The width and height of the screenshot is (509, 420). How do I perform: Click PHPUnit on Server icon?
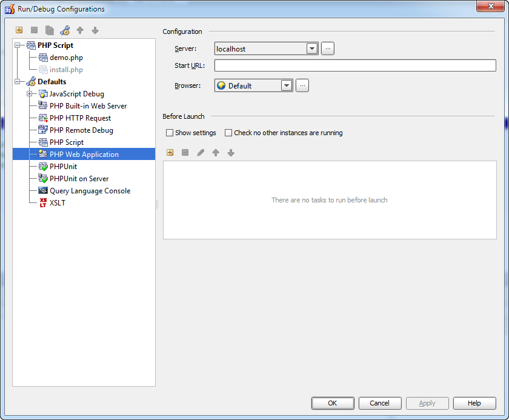coord(43,179)
